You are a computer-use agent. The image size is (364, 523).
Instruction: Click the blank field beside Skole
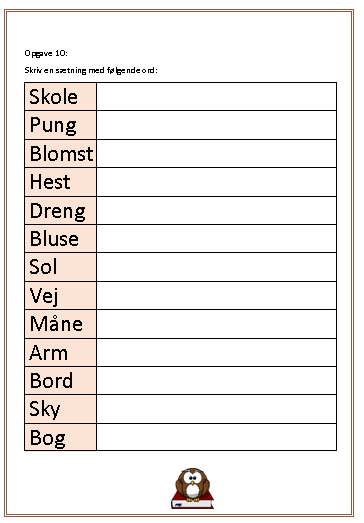[217, 97]
